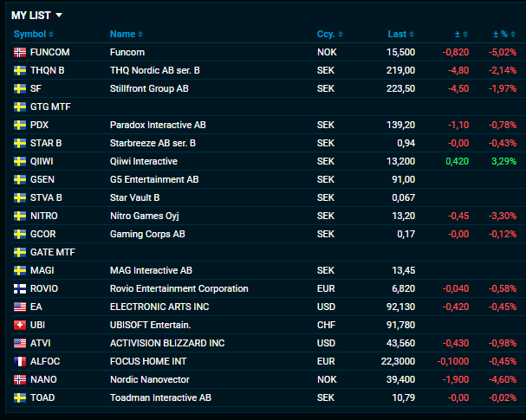Open Paradox Interactive AB name
This screenshot has width=526, height=420.
(158, 125)
